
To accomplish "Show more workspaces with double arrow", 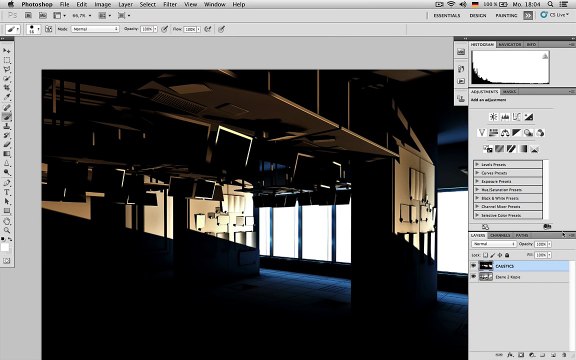I will [x=528, y=15].
